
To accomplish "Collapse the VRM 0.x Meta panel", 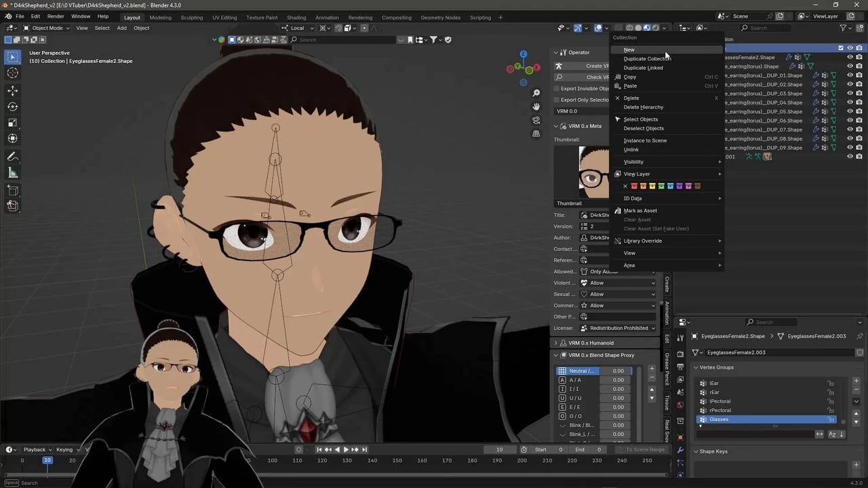I will tap(556, 126).
